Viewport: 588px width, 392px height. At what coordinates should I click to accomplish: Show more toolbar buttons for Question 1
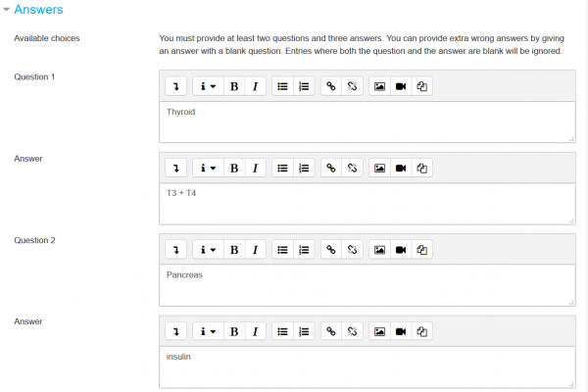pos(175,86)
